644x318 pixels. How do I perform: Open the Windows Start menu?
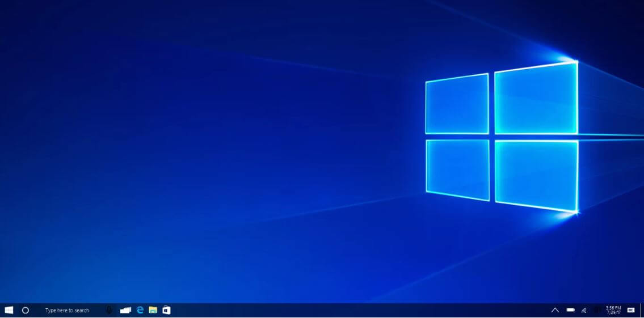coord(9,310)
